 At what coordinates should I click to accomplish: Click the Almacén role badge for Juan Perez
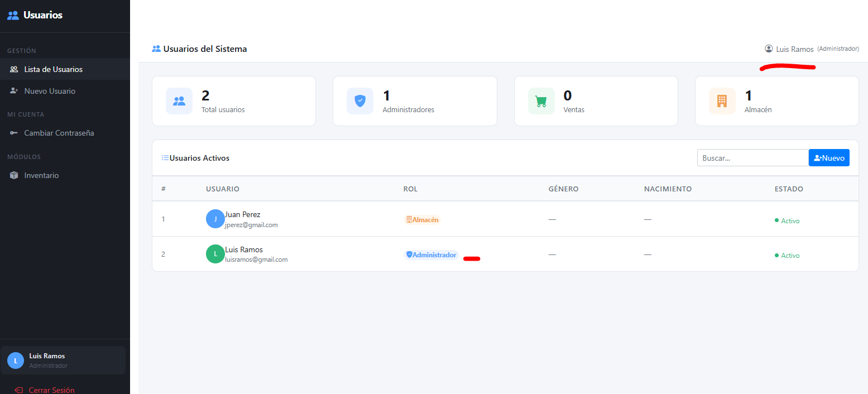422,220
